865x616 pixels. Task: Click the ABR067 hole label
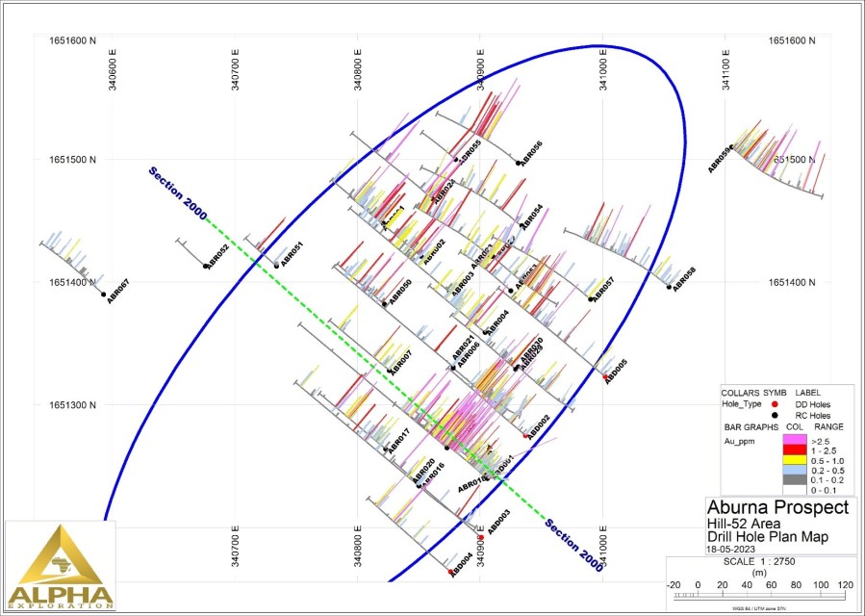tap(117, 292)
